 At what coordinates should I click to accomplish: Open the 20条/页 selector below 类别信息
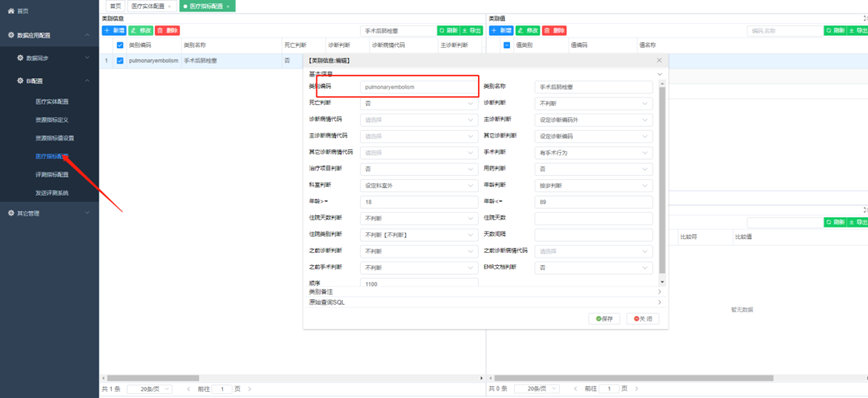point(150,389)
